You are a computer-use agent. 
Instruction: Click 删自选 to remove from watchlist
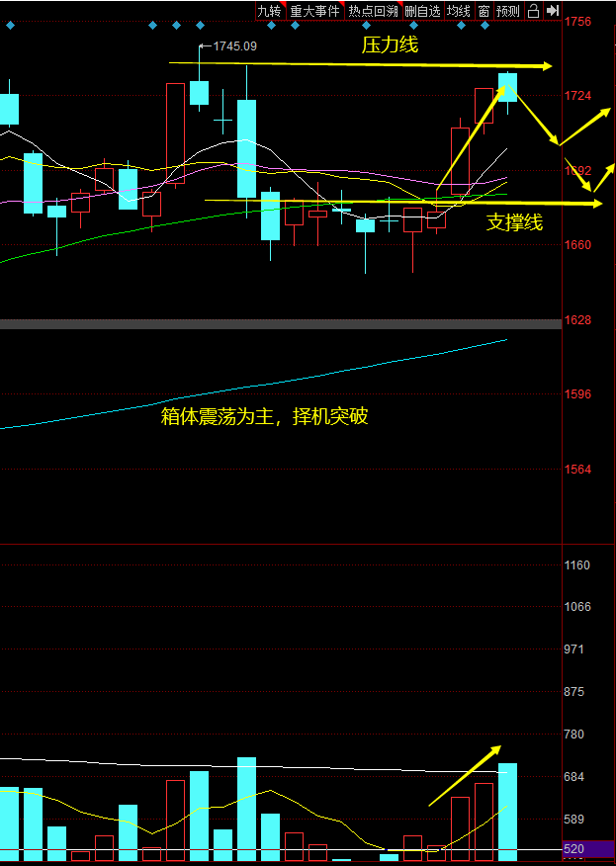pos(422,11)
